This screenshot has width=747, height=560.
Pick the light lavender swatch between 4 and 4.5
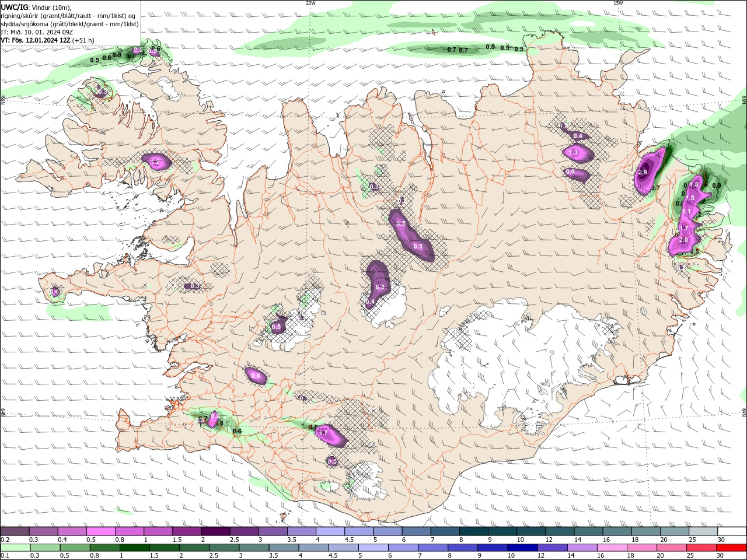[x=330, y=531]
